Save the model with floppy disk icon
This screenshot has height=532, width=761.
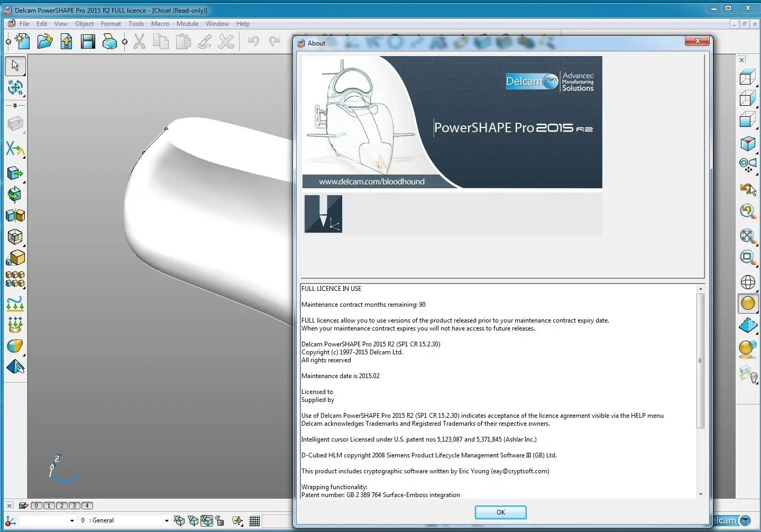88,41
